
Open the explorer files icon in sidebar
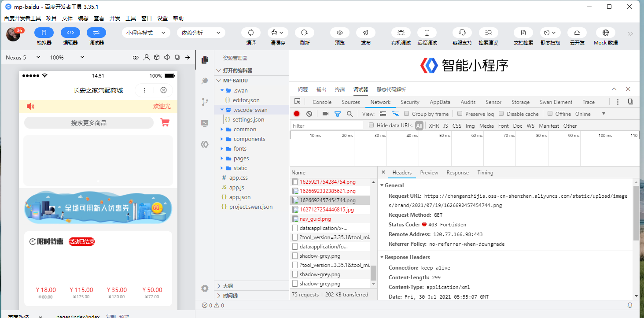[205, 60]
